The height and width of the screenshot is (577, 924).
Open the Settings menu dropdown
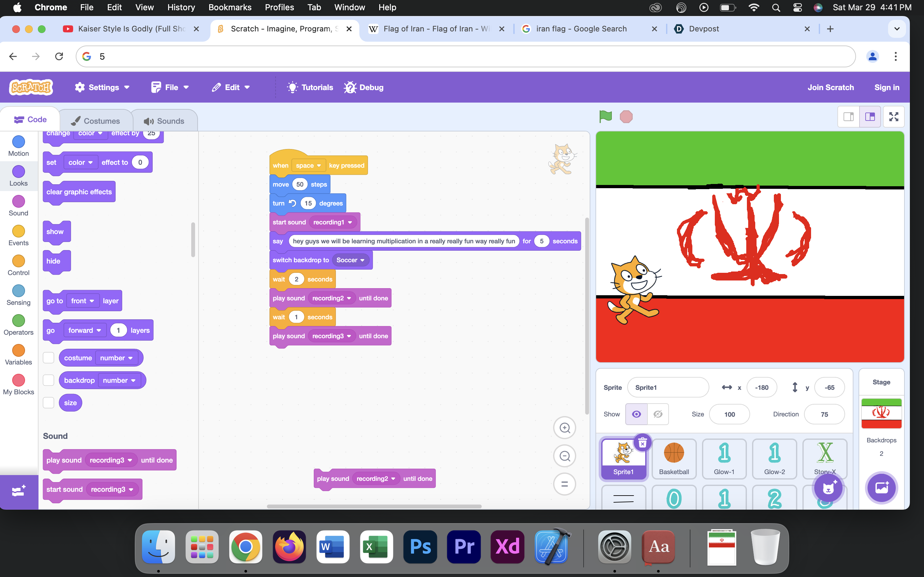[x=102, y=88]
